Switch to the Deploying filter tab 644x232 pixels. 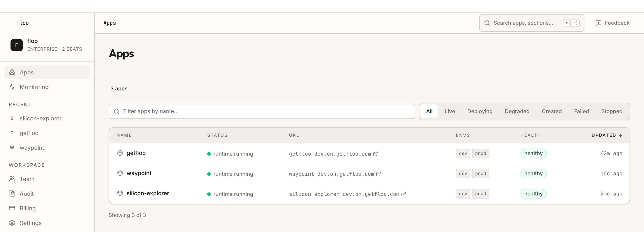tap(480, 111)
